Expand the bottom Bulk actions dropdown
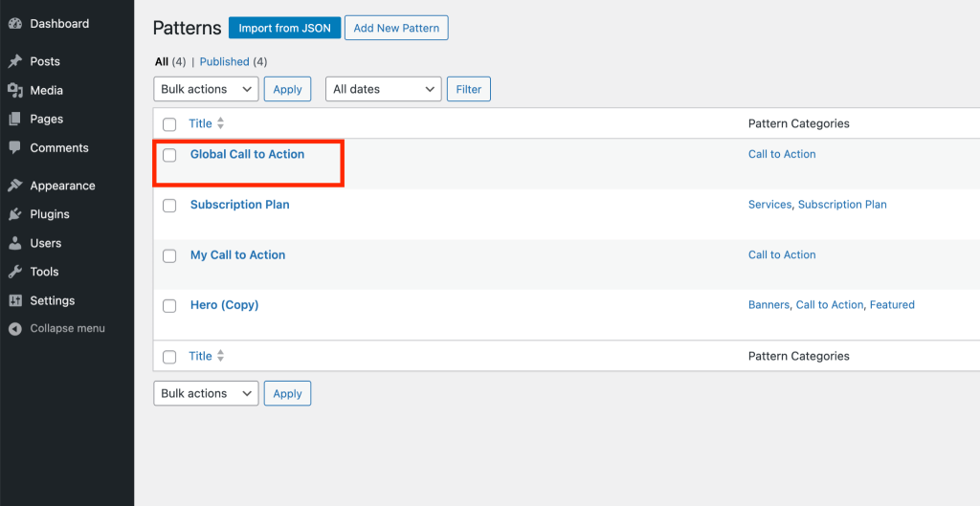Viewport: 980px width, 506px height. (x=207, y=393)
